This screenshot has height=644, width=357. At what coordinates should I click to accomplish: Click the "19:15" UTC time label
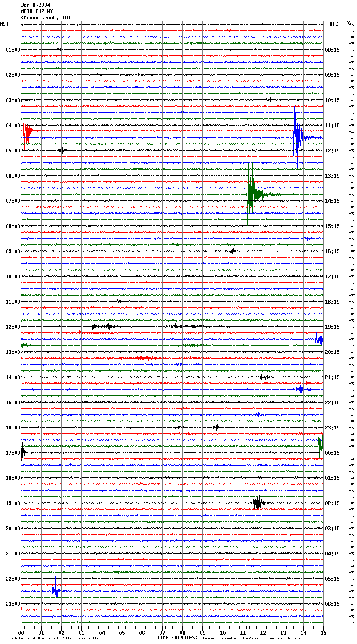click(x=332, y=327)
